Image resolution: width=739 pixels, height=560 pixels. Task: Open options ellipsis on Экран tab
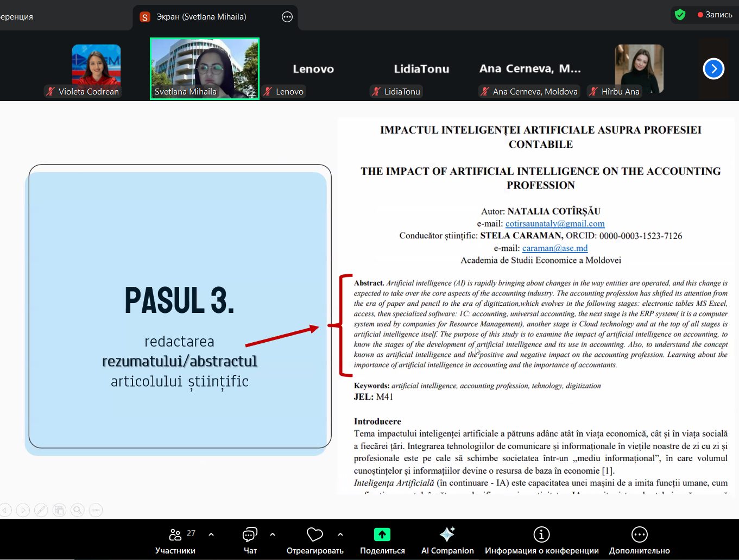coord(287,17)
